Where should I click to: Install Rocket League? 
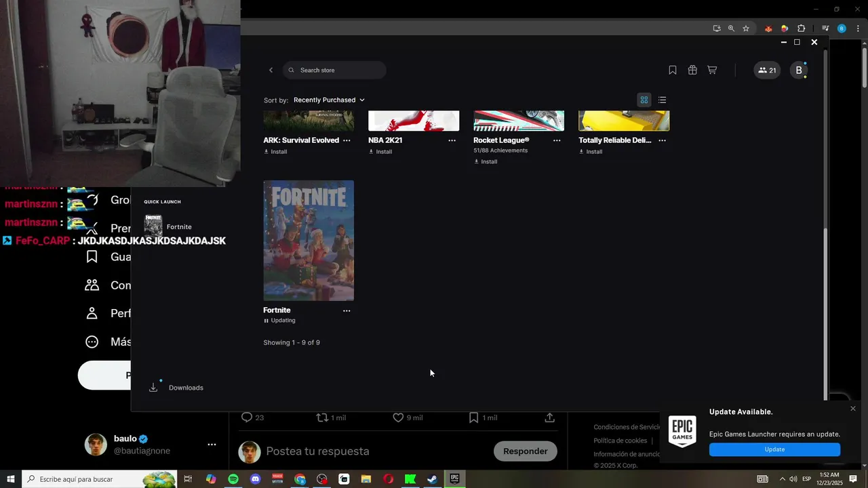coord(486,162)
